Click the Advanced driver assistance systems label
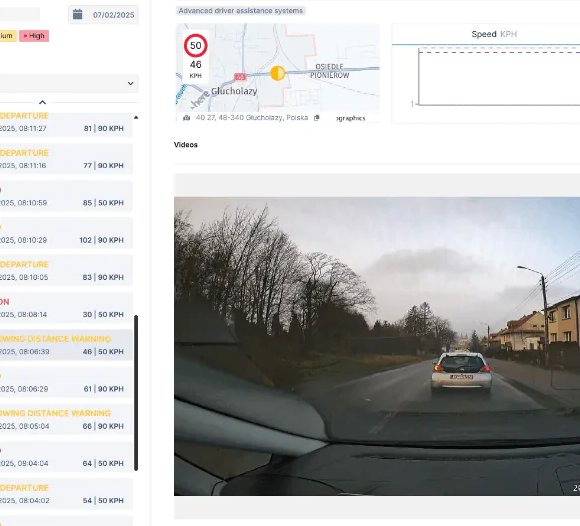This screenshot has width=580, height=526. (x=240, y=11)
